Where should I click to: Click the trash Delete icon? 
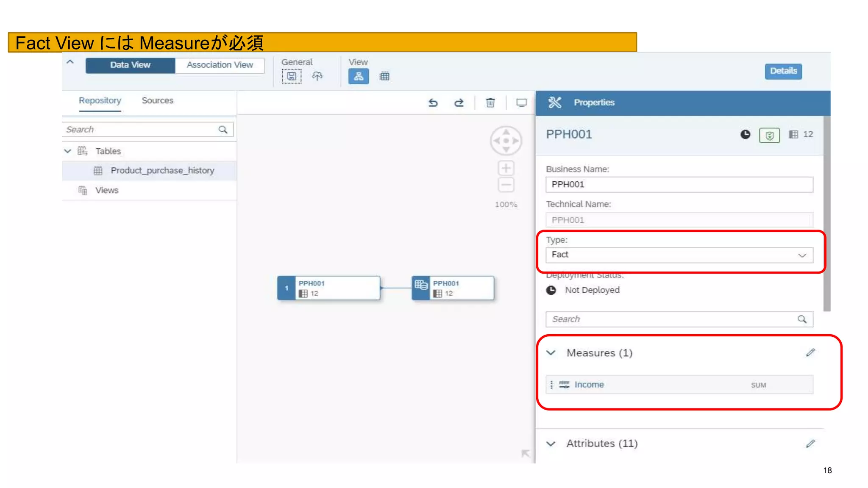pos(490,103)
